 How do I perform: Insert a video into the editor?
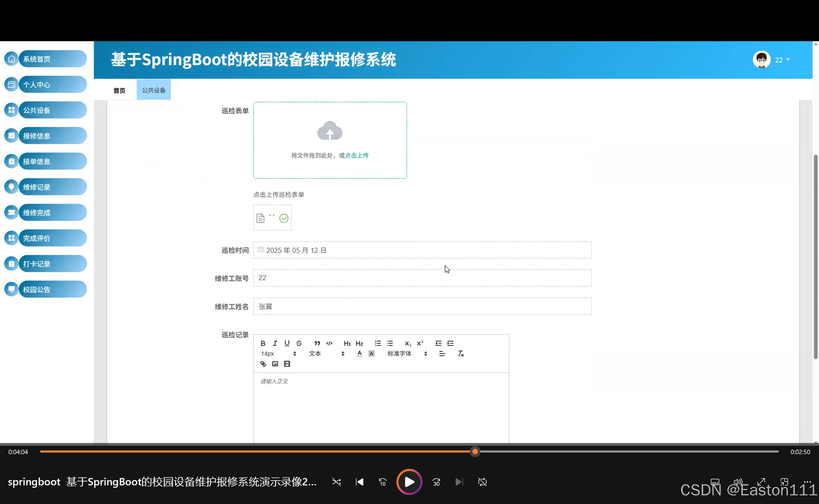click(x=287, y=364)
